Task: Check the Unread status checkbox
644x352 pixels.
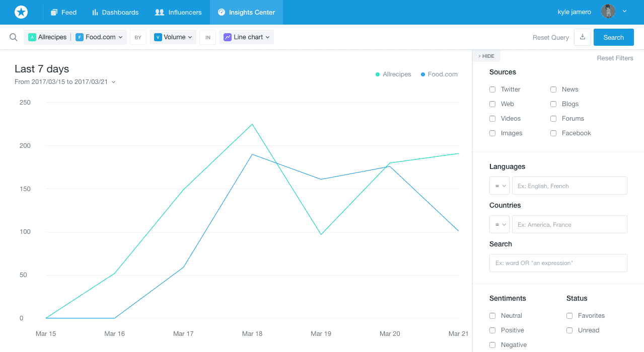Action: (x=569, y=330)
